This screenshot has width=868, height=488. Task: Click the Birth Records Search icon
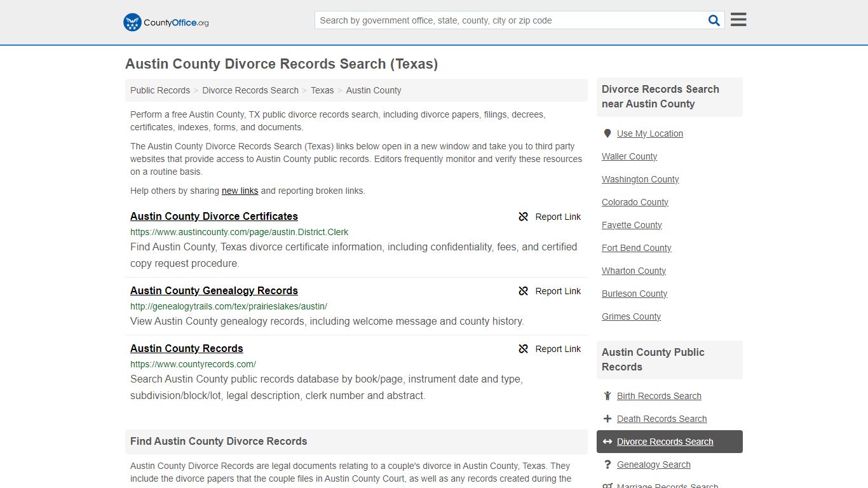pyautogui.click(x=607, y=396)
